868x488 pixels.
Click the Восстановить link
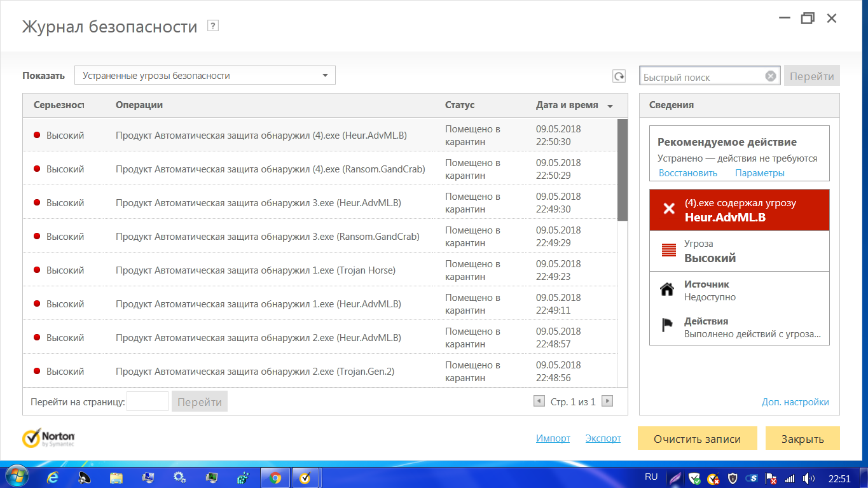687,173
